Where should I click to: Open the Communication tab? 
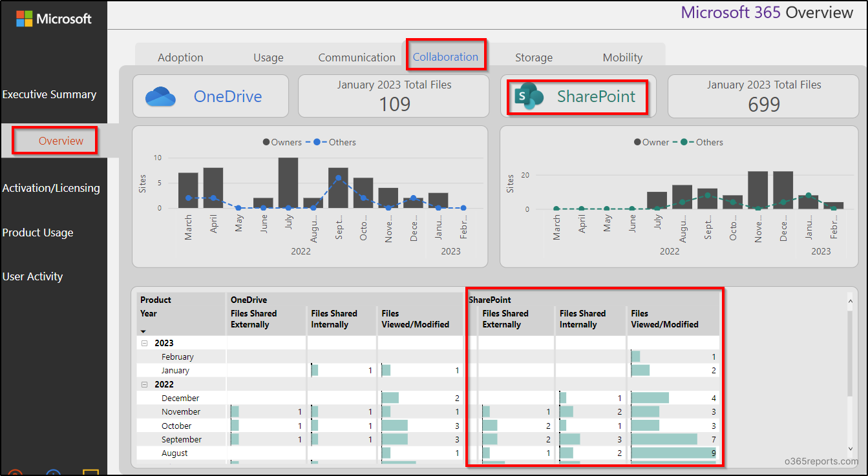point(357,57)
